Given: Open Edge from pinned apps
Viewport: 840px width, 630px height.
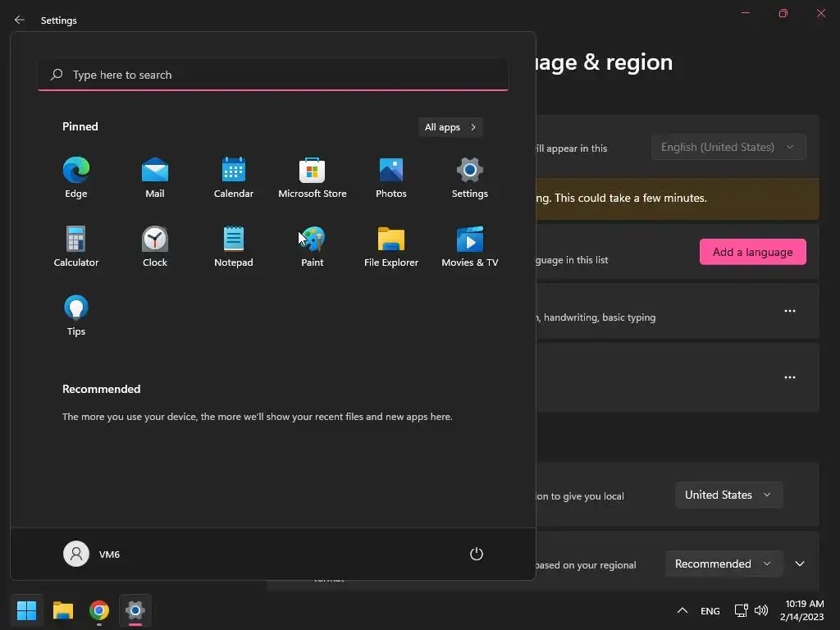Looking at the screenshot, I should 76,178.
